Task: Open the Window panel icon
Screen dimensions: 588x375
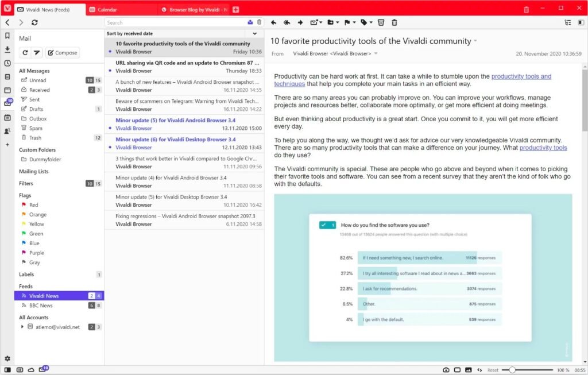Action: tap(7, 90)
